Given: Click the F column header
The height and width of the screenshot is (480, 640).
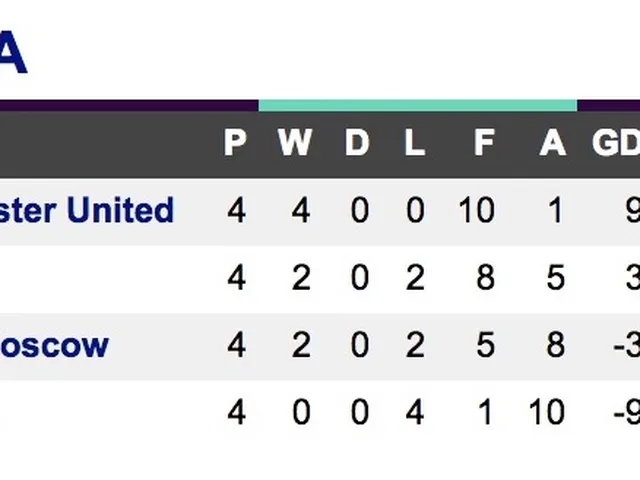Looking at the screenshot, I should pos(484,143).
